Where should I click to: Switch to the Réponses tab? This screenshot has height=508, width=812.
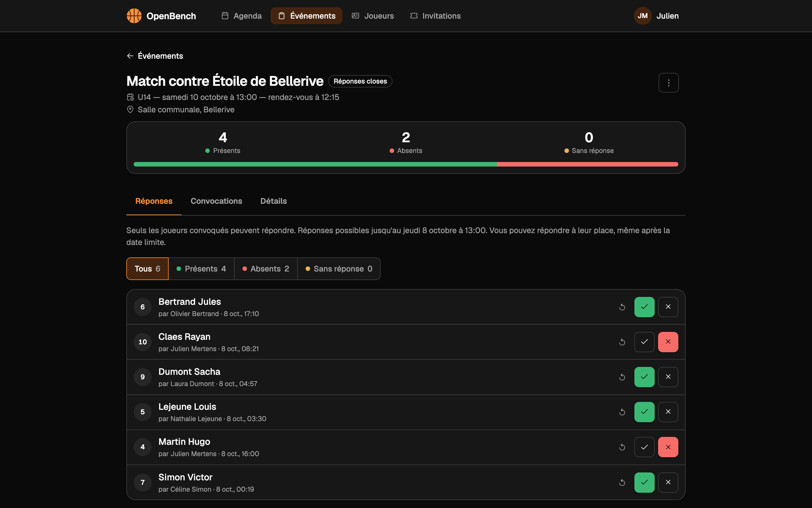tap(154, 201)
